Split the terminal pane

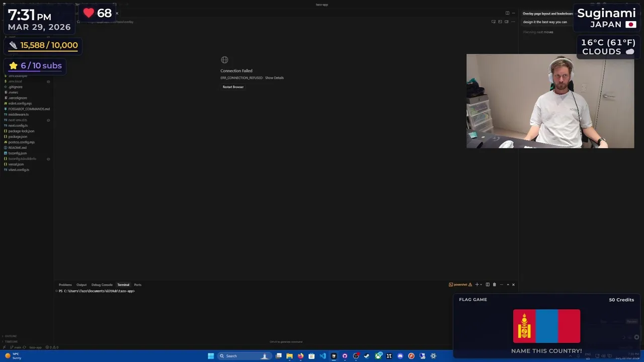pos(488,285)
